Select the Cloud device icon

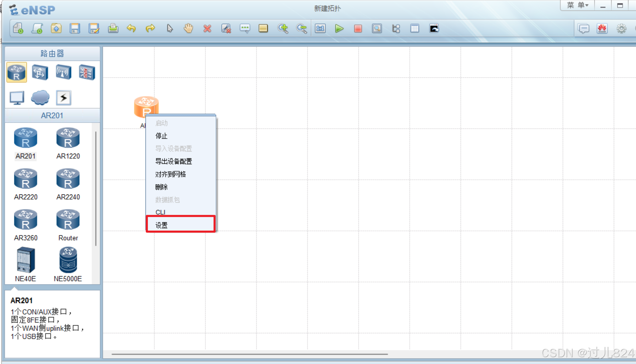[x=40, y=97]
